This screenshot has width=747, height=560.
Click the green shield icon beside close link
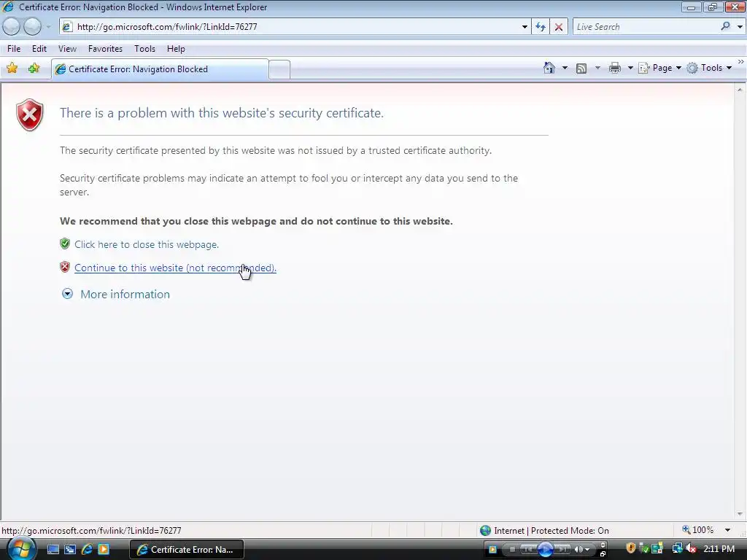65,244
